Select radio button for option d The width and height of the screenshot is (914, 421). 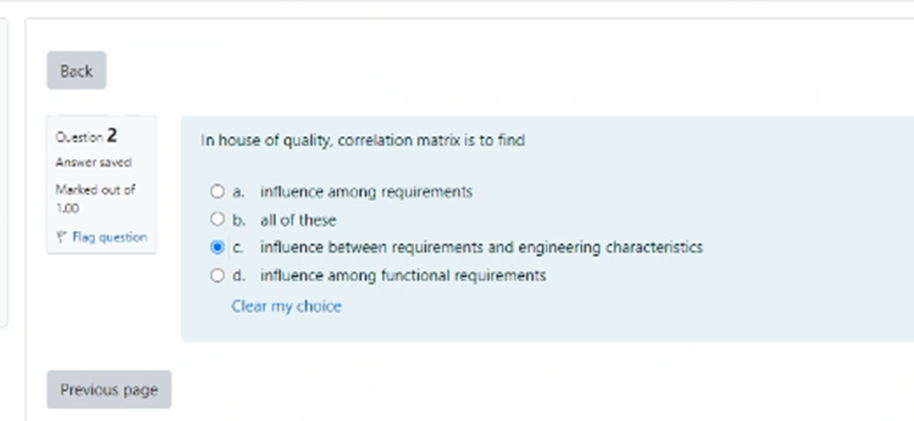tap(217, 275)
